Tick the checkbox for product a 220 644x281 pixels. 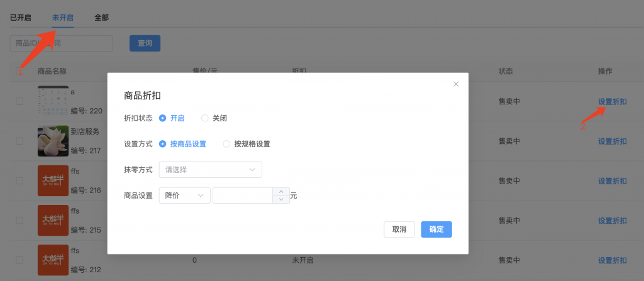[x=19, y=101]
